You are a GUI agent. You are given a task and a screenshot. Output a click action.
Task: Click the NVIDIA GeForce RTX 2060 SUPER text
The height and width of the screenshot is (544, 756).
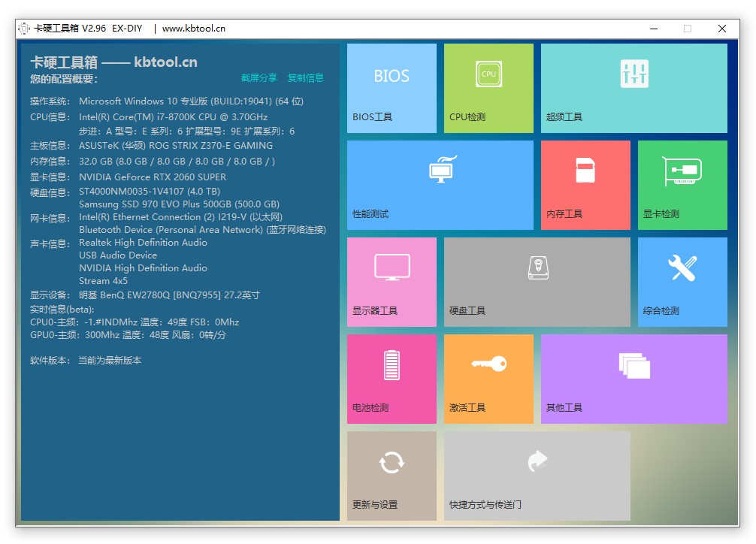pos(153,177)
